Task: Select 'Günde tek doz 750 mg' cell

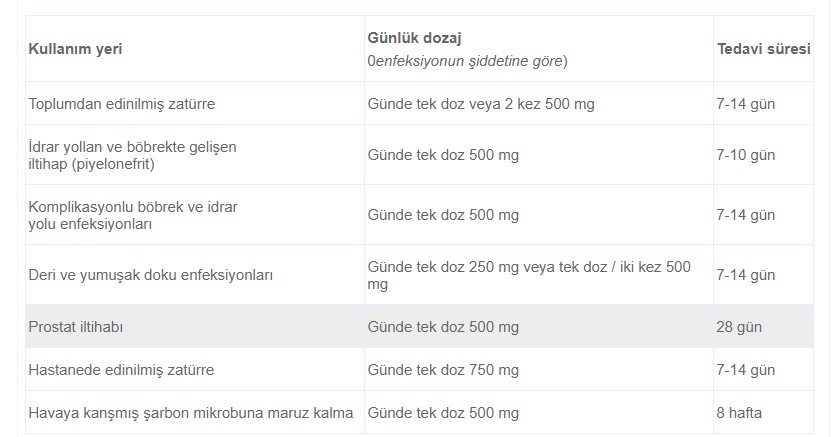Action: (443, 370)
